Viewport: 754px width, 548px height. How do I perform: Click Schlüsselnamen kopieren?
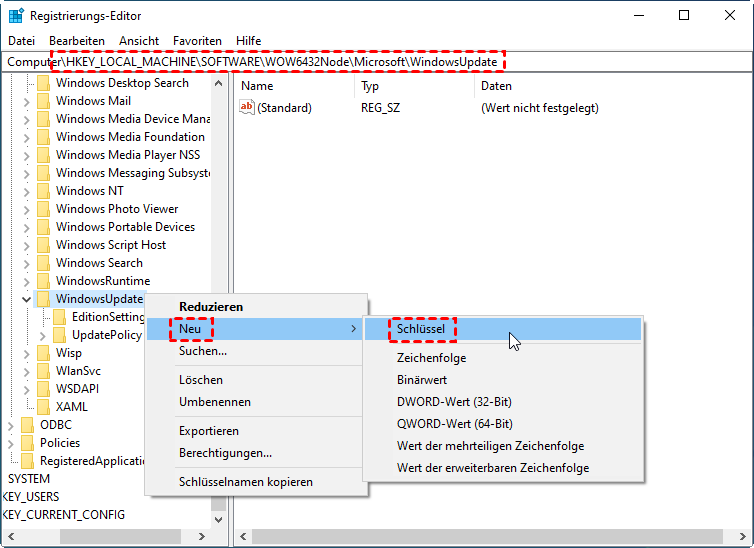(255, 482)
